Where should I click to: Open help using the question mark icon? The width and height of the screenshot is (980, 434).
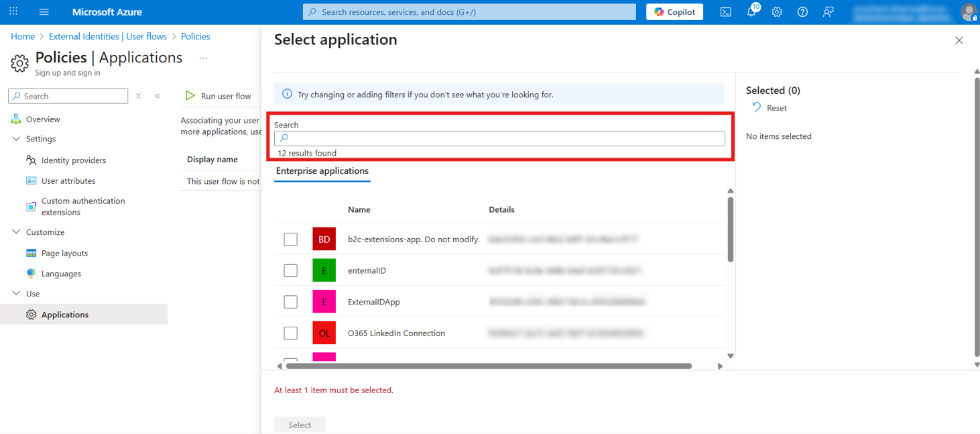[802, 11]
